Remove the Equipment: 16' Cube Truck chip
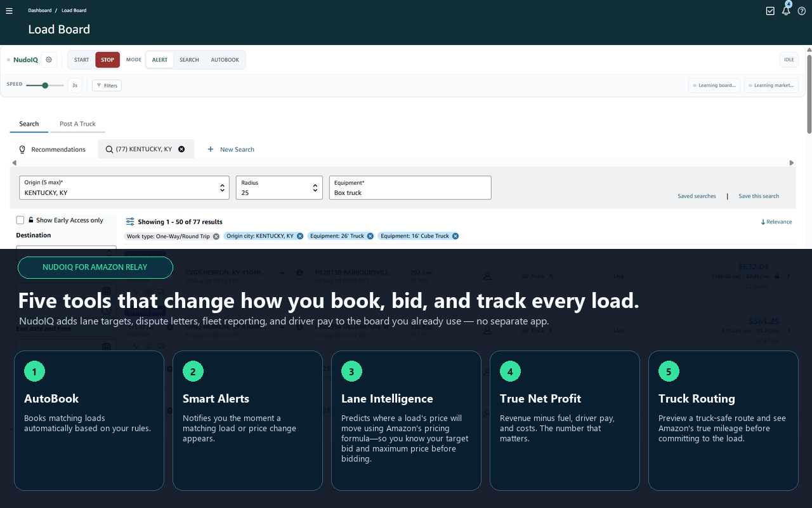This screenshot has width=812, height=508. click(x=455, y=236)
